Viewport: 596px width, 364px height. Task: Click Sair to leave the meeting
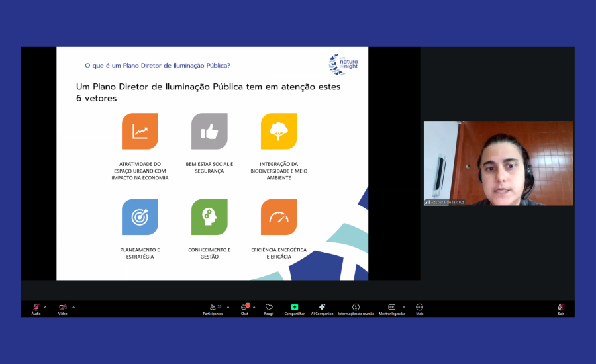click(560, 308)
